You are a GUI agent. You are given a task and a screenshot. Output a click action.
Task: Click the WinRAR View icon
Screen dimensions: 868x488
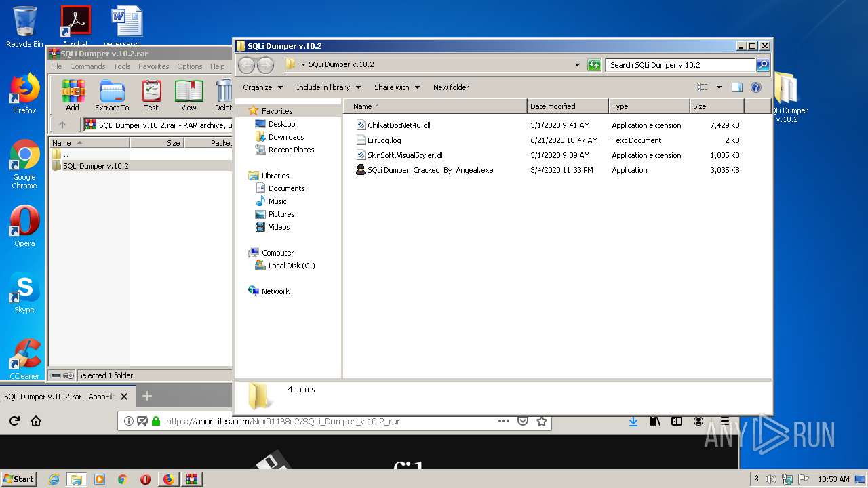189,95
